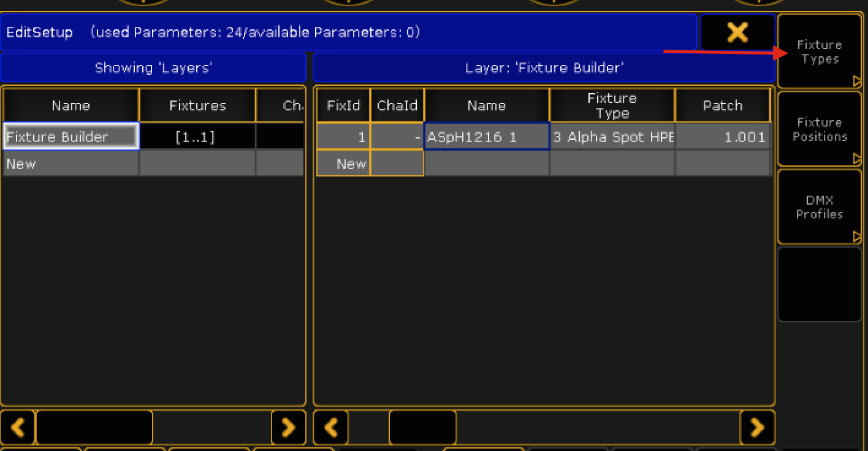The height and width of the screenshot is (451, 868).
Task: Open the Fixture Positions menu
Action: [819, 129]
